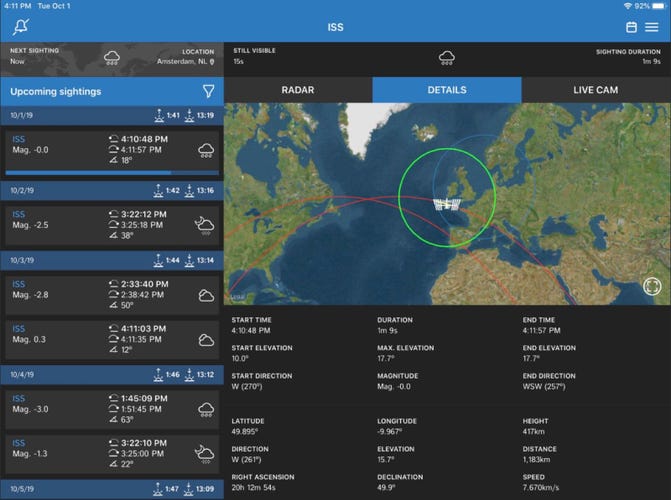Image resolution: width=671 pixels, height=500 pixels.
Task: Tap weather icon for 3:22:10 PM sighting
Action: pos(205,454)
